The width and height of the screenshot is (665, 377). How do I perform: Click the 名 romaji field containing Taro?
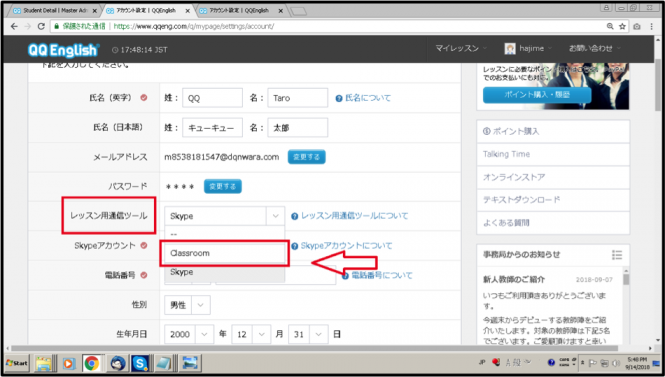tap(298, 98)
